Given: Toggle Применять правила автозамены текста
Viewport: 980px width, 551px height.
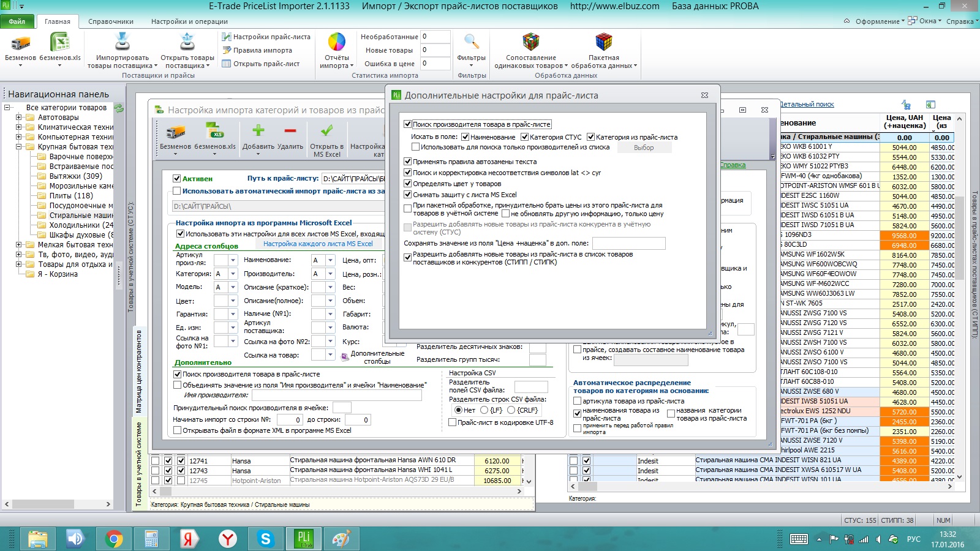Looking at the screenshot, I should [x=407, y=162].
